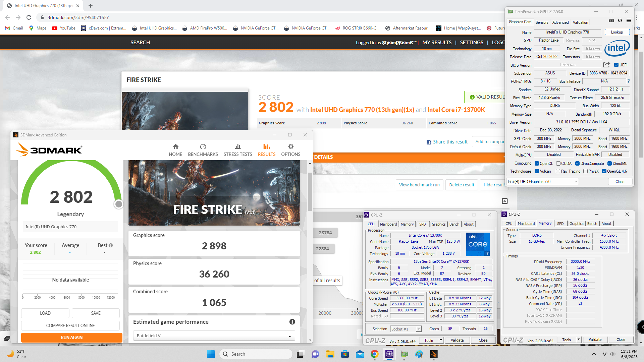
Task: Click the browser back arrow
Action: (7, 17)
